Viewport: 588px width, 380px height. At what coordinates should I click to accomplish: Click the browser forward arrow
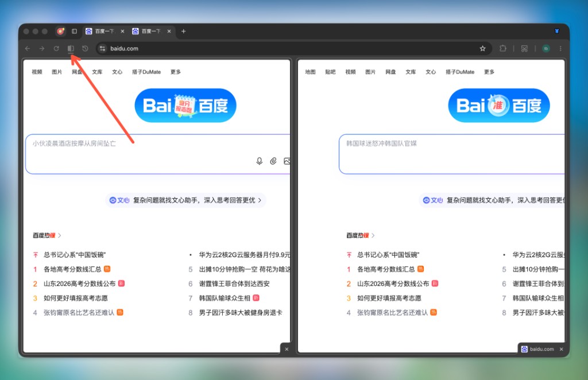point(41,48)
